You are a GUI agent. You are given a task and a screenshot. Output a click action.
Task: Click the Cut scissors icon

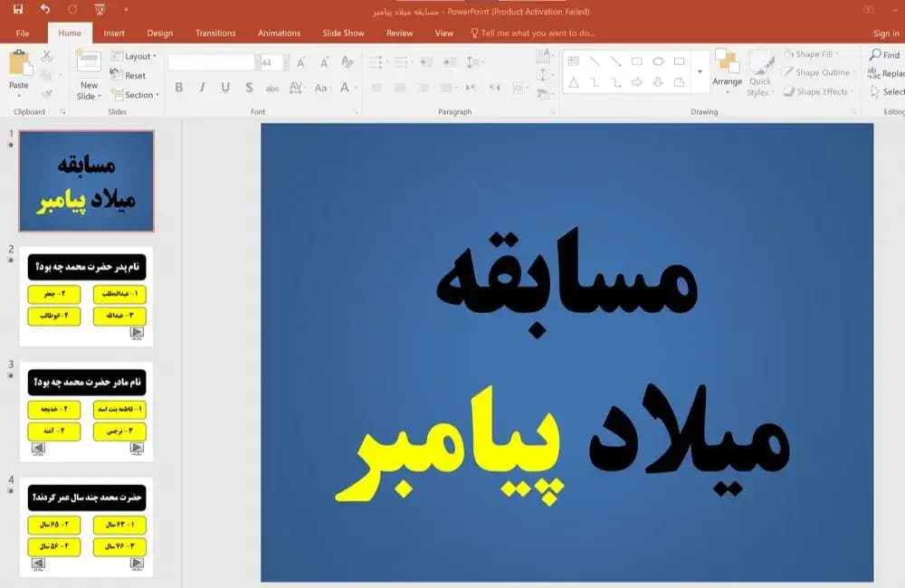47,56
